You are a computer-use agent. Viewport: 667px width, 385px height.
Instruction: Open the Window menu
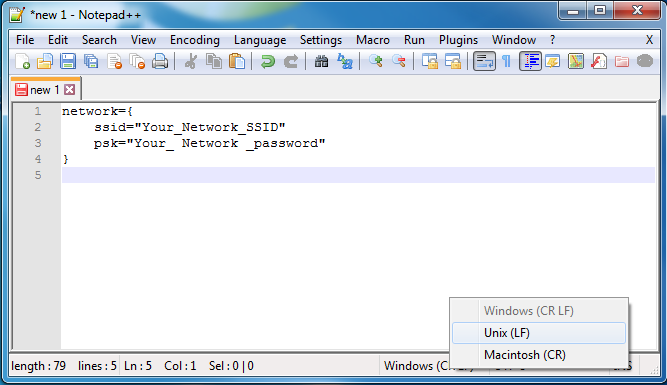pyautogui.click(x=514, y=40)
